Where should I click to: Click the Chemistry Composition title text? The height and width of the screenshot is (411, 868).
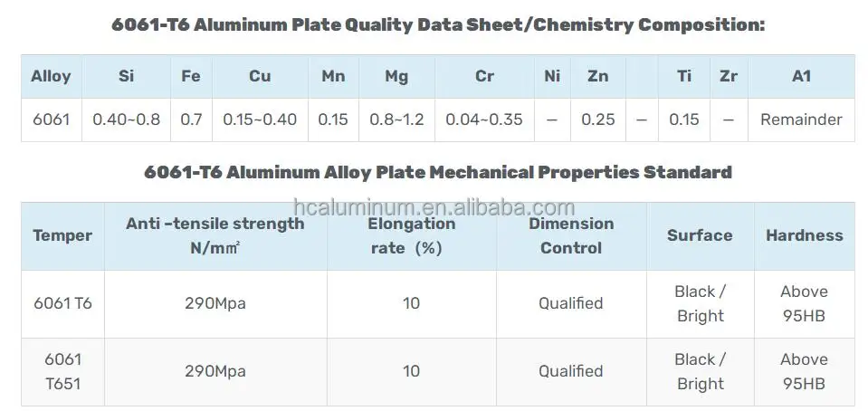tap(438, 24)
